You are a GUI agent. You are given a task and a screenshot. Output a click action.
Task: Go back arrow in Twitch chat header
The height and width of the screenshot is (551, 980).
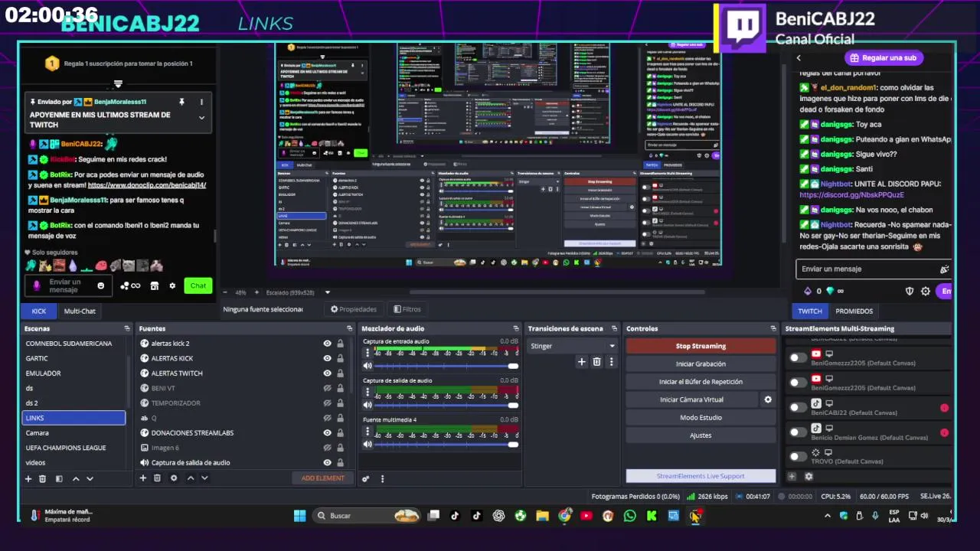click(x=799, y=58)
